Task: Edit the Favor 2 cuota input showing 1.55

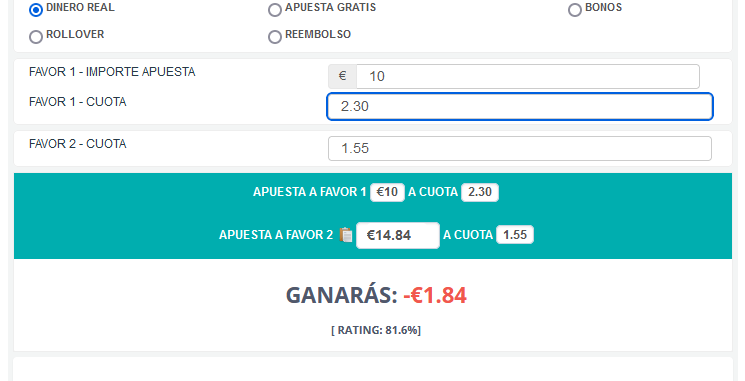Action: tap(520, 149)
